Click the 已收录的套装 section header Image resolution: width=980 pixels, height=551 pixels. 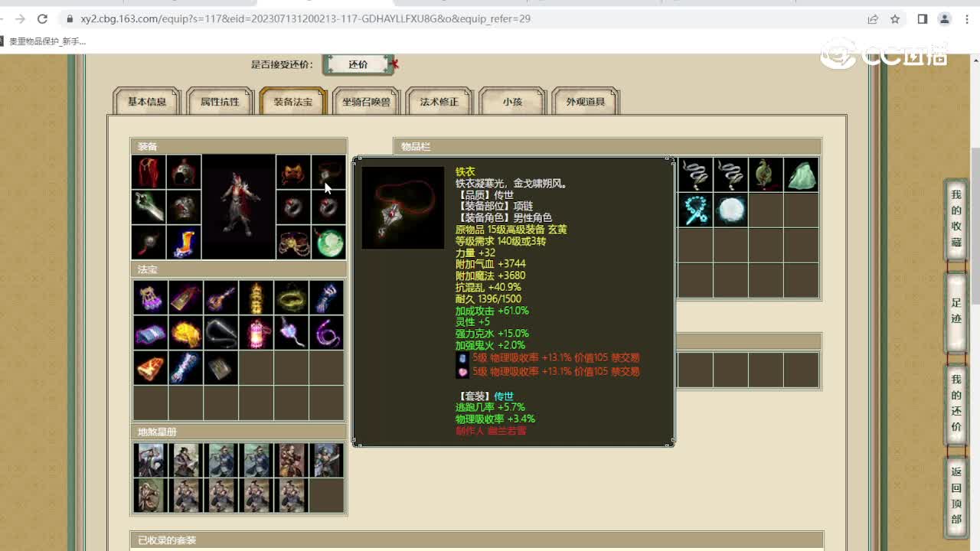pos(476,540)
